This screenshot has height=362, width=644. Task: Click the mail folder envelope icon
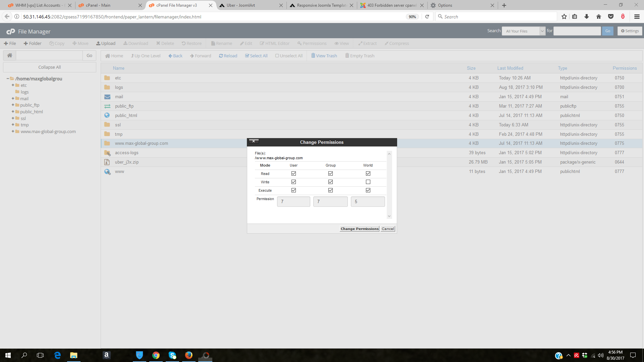pos(107,97)
